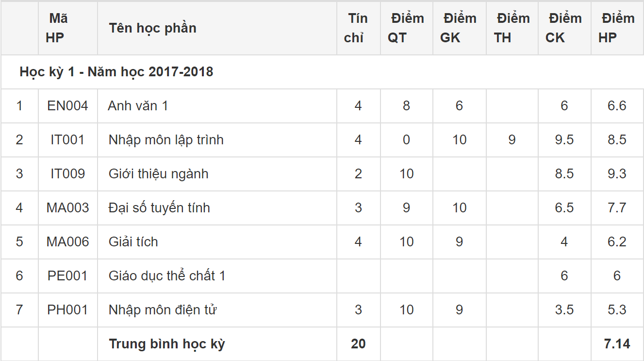Click the "Điểm TH" column header
Screen dimensions: 644x361
[512, 28]
